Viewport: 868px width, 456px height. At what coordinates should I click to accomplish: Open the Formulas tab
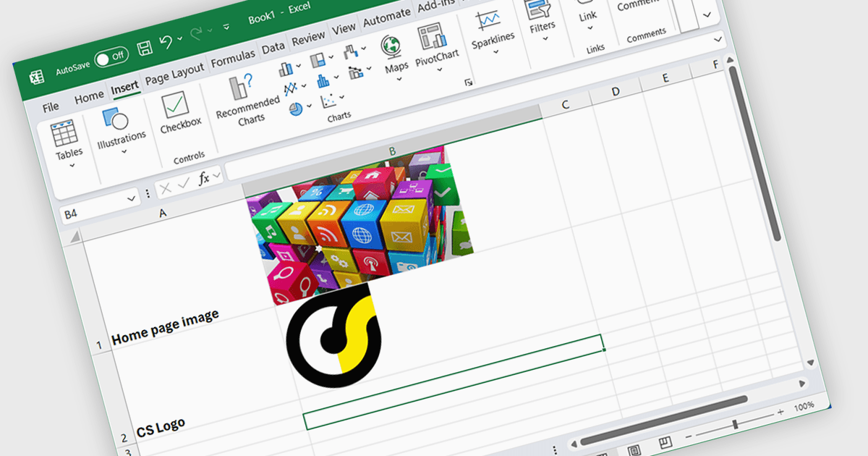[233, 58]
